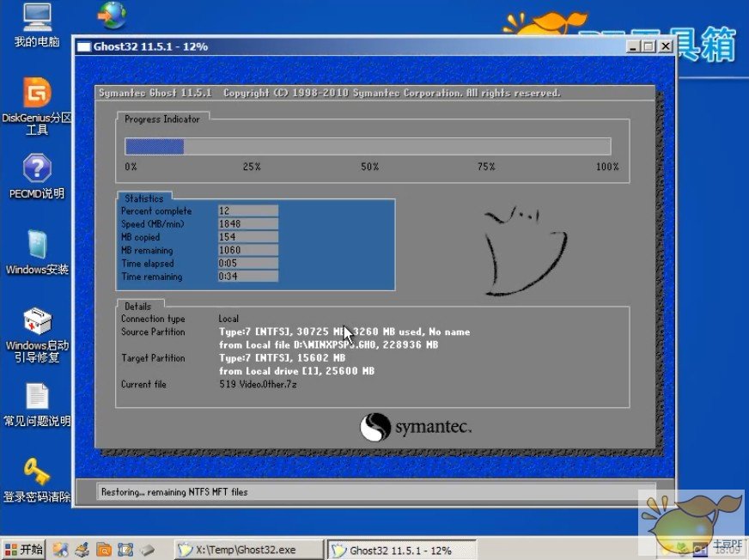The height and width of the screenshot is (560, 749).
Task: Minimize the Ghost32 window
Action: tap(633, 46)
